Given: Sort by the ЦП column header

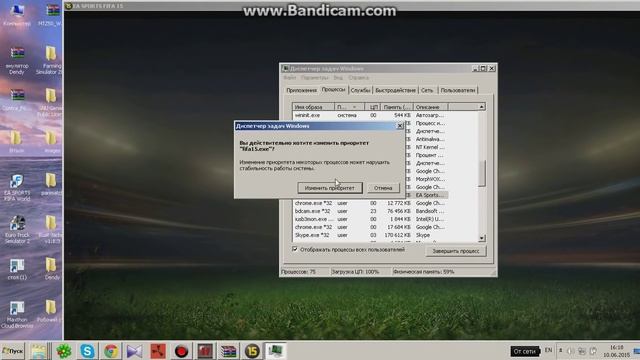Looking at the screenshot, I should (x=373, y=107).
